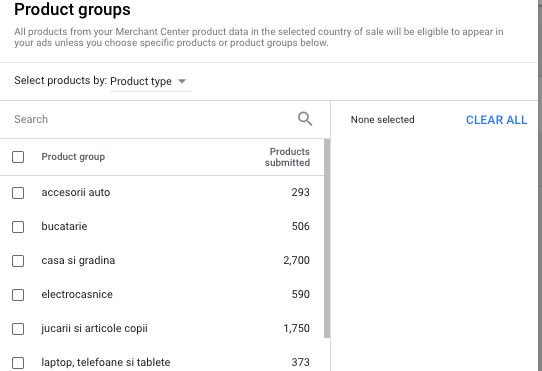Screen dimensions: 542x371
Task: Click the bucatarie product count 506
Action: [300, 226]
